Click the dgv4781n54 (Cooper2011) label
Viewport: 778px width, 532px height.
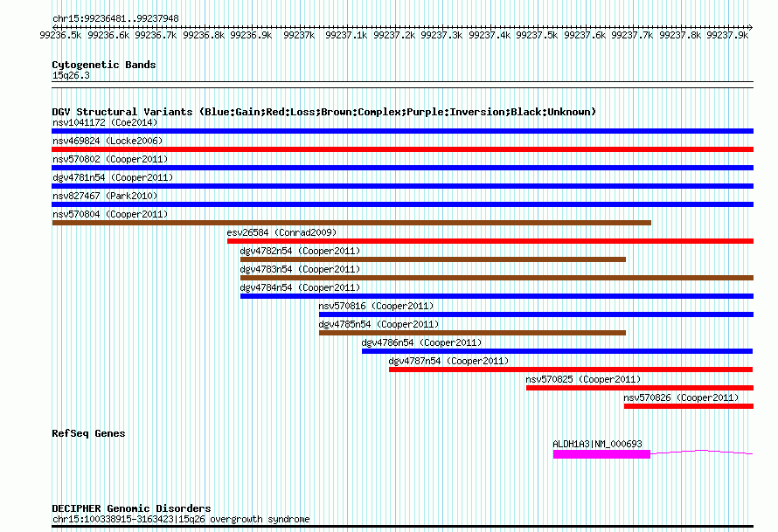pos(113,177)
